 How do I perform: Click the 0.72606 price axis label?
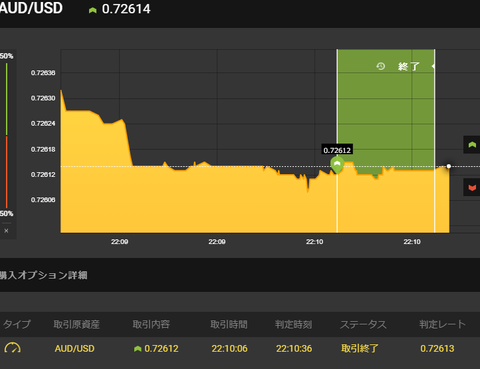(x=43, y=200)
